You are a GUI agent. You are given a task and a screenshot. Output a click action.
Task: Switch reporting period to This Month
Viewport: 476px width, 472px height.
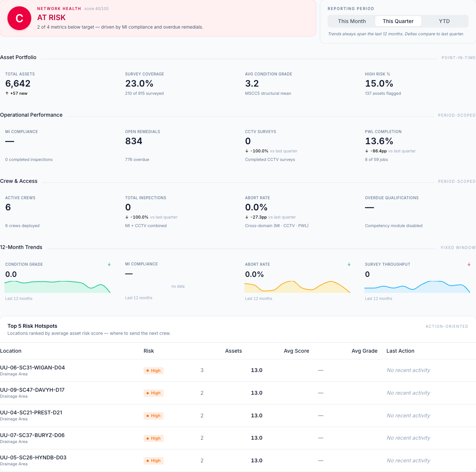[x=352, y=21]
